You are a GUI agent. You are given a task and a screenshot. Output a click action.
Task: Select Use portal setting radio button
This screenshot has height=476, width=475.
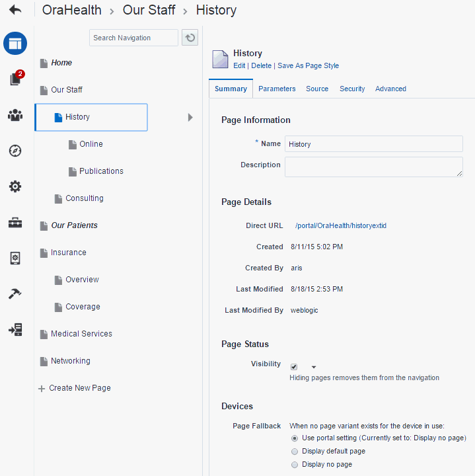coord(295,438)
